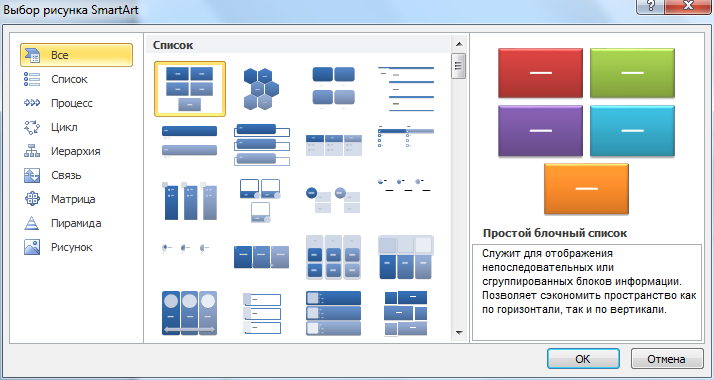The image size is (714, 380).
Task: Select the hexagon cluster layout thumbnail
Action: tap(261, 89)
